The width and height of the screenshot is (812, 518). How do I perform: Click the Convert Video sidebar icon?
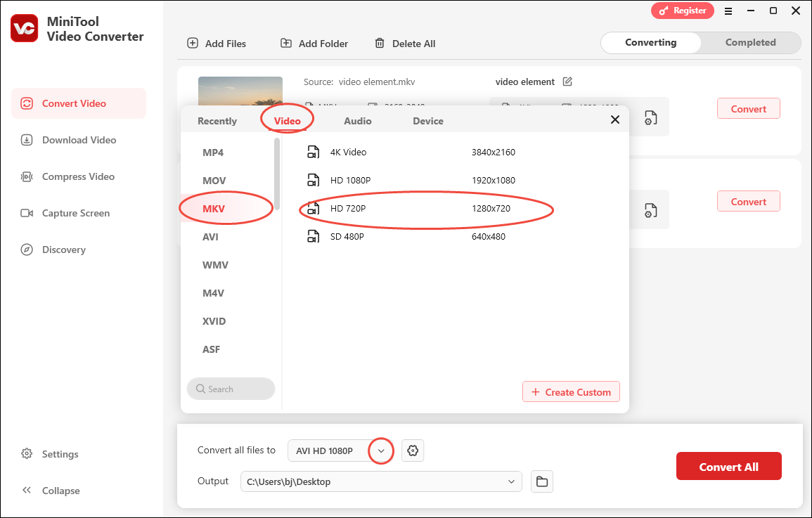pyautogui.click(x=27, y=103)
